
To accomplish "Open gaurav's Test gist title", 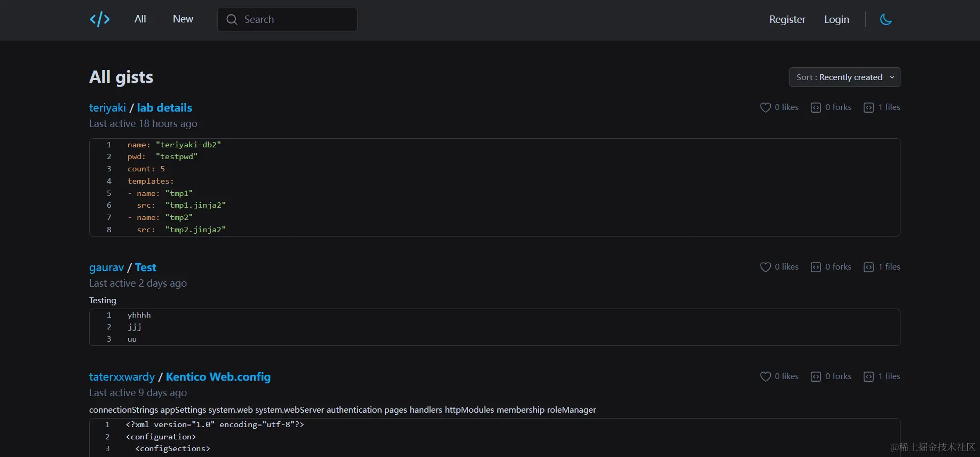I will click(x=145, y=267).
